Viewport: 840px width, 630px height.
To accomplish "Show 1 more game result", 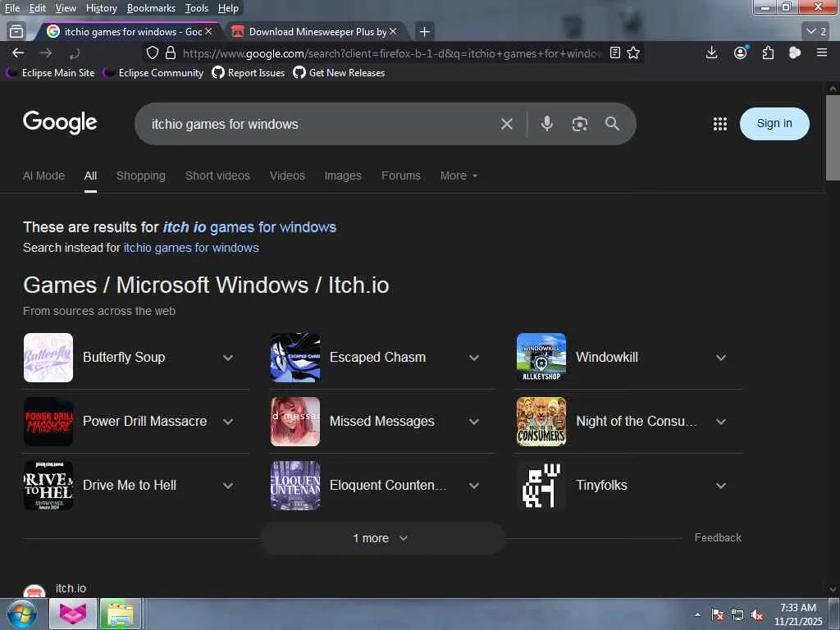I will [x=382, y=538].
